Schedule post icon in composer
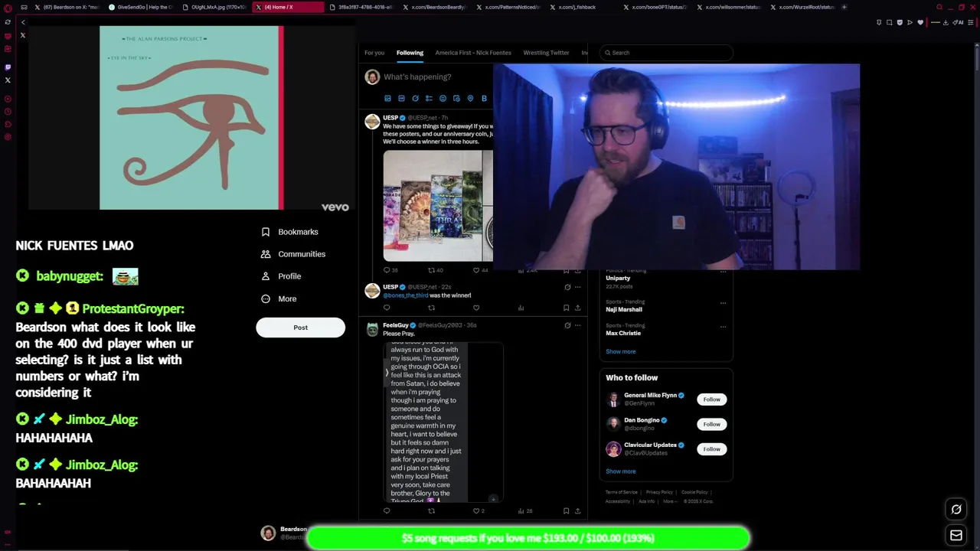This screenshot has width=980, height=551. click(x=456, y=99)
